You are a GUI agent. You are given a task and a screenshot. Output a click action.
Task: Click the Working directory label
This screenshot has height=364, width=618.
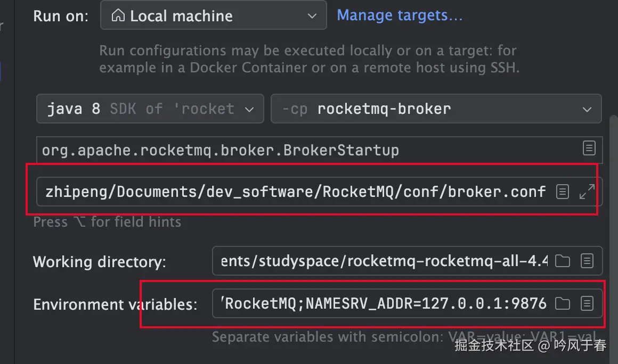click(100, 262)
